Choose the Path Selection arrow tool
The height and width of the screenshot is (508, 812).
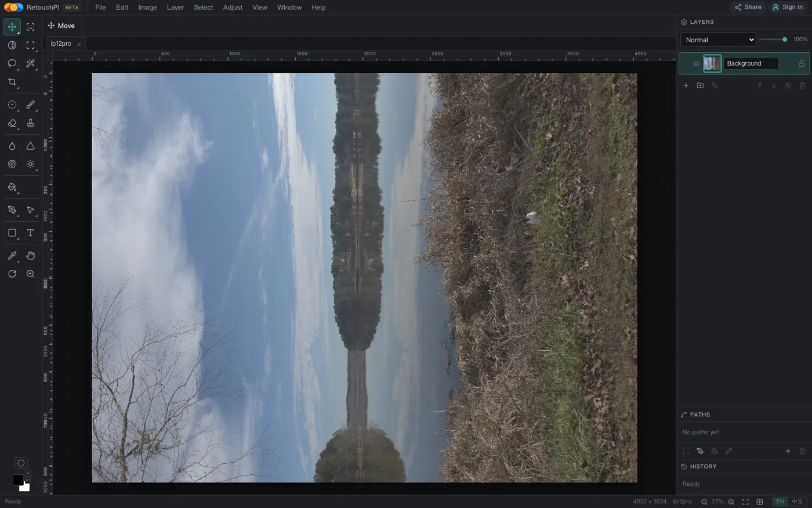[x=31, y=210]
